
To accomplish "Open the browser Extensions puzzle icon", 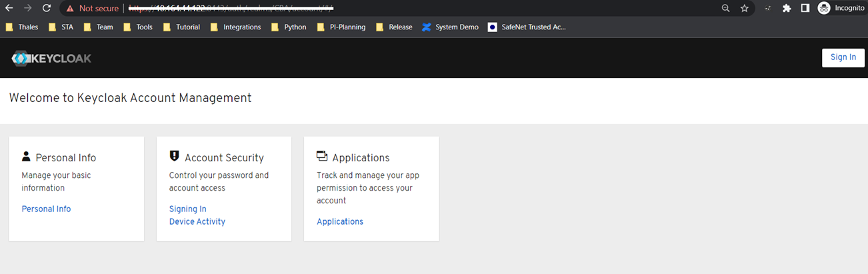I will [787, 9].
